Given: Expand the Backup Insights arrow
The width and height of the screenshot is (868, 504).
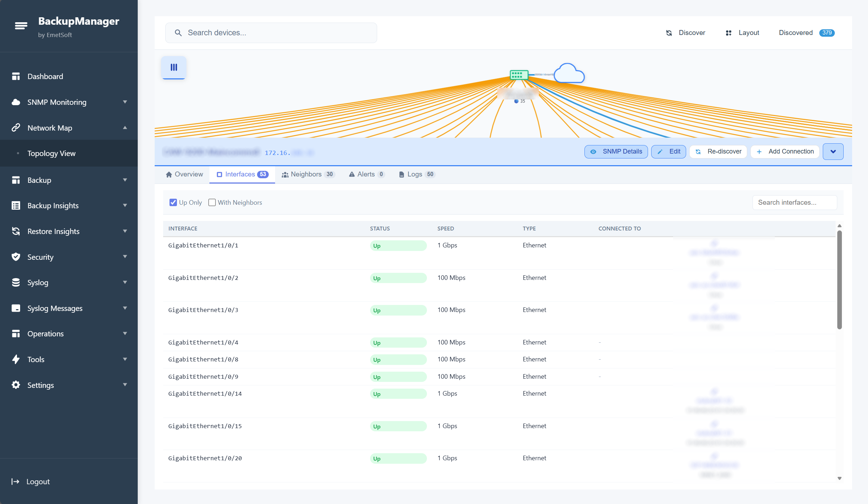Looking at the screenshot, I should tap(125, 205).
